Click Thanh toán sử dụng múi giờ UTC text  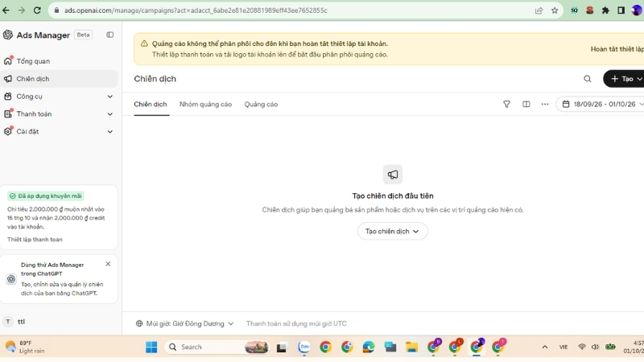pyautogui.click(x=296, y=324)
